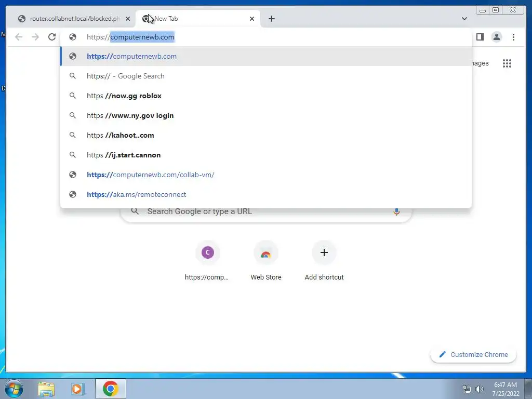Screen dimensions: 532x399
Task: Open the aka.ms/remoteconnect suggestion
Action: pos(266,194)
